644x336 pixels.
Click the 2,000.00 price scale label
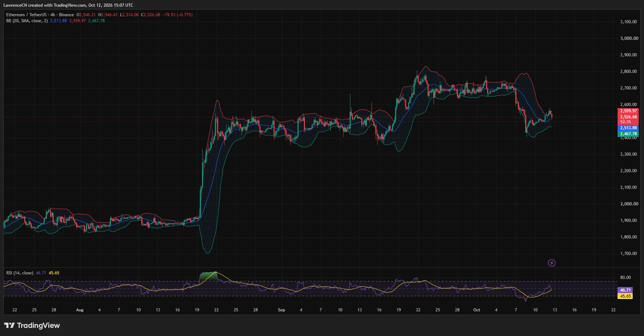[629, 204]
